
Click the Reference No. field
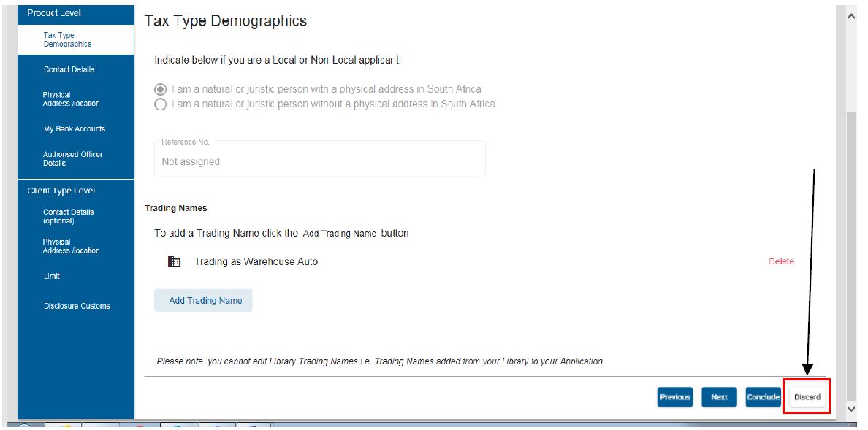[x=320, y=158]
